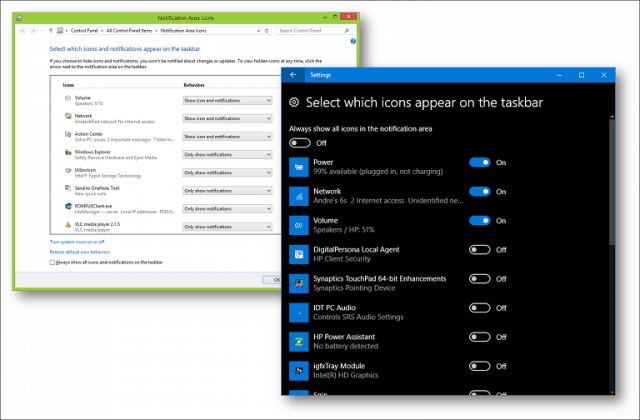Click the ROMFUSClient.exe icon in list

pyautogui.click(x=68, y=206)
